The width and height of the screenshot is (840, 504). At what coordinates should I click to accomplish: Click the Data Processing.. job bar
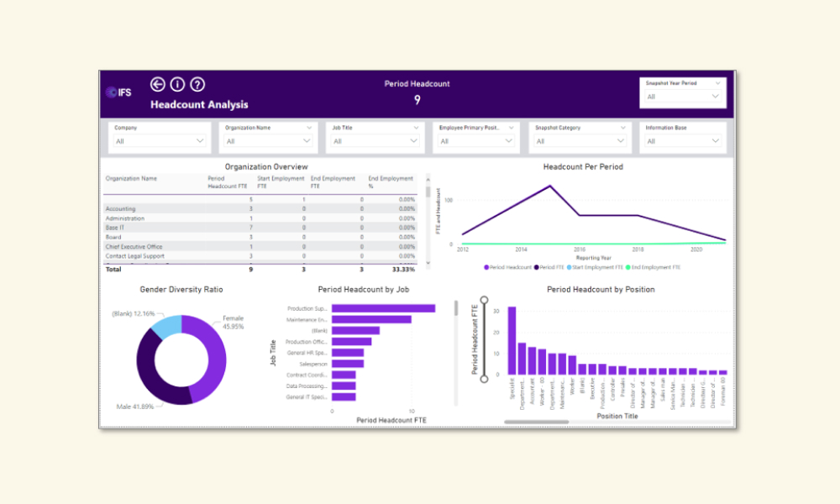click(344, 386)
